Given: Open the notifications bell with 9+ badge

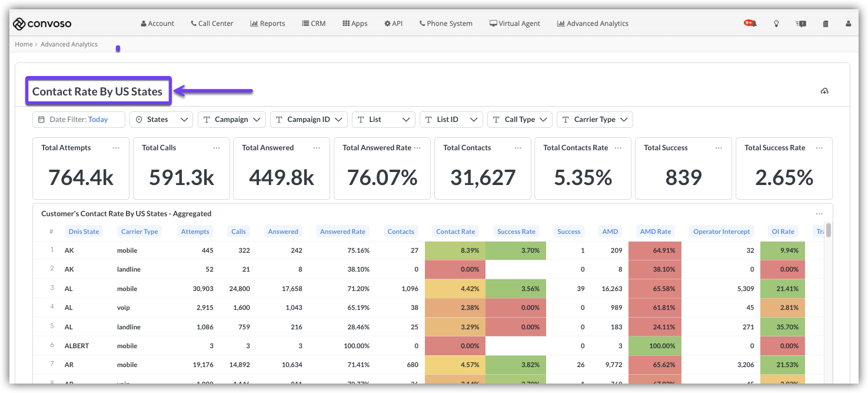Looking at the screenshot, I should [750, 24].
